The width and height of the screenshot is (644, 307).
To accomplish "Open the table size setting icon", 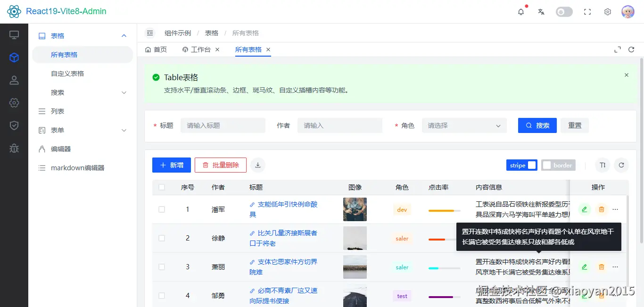I will pos(603,165).
